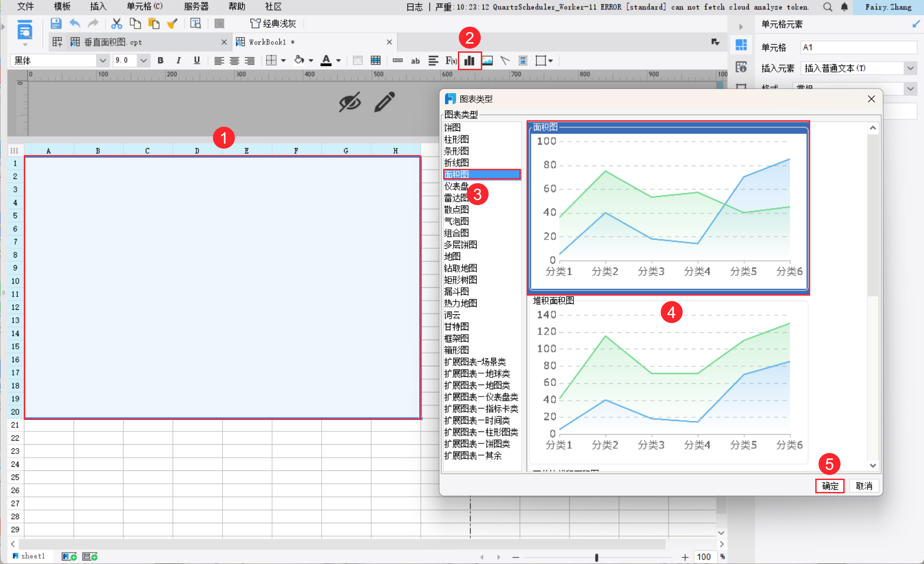Undo the last action with the undo arrow
This screenshot has width=924, height=564.
point(75,23)
